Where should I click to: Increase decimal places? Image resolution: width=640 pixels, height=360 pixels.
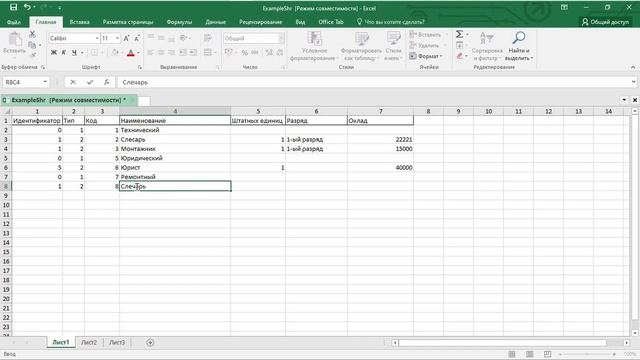click(269, 52)
